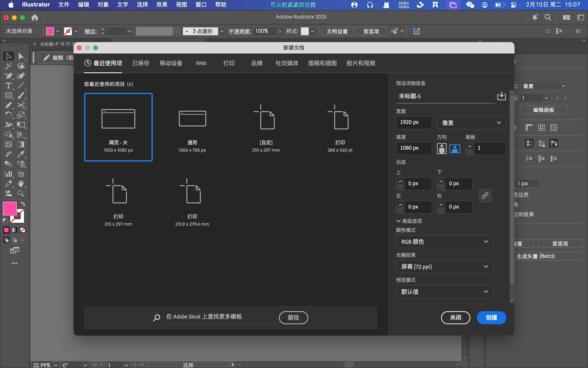Open the 效果 menu
Image resolution: width=588 pixels, height=368 pixels.
coord(161,5)
